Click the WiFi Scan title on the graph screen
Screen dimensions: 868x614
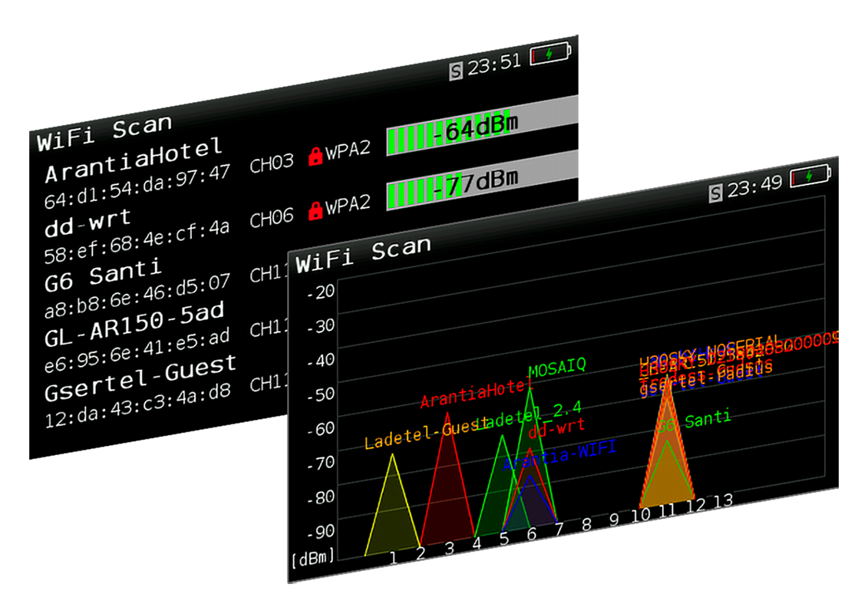pyautogui.click(x=363, y=256)
